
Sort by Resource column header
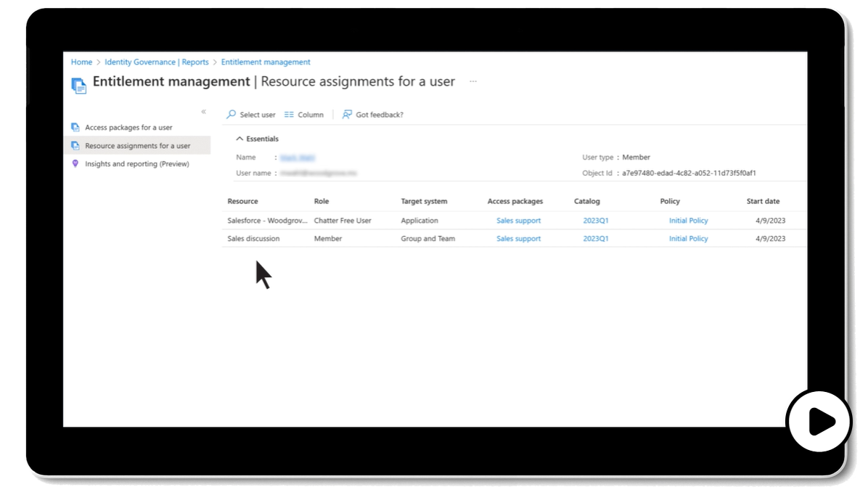pos(242,201)
